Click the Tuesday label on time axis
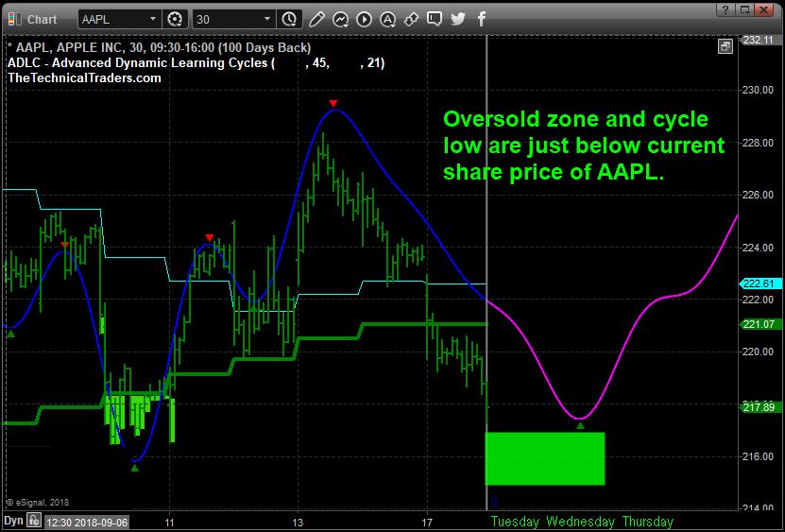 pos(515,522)
